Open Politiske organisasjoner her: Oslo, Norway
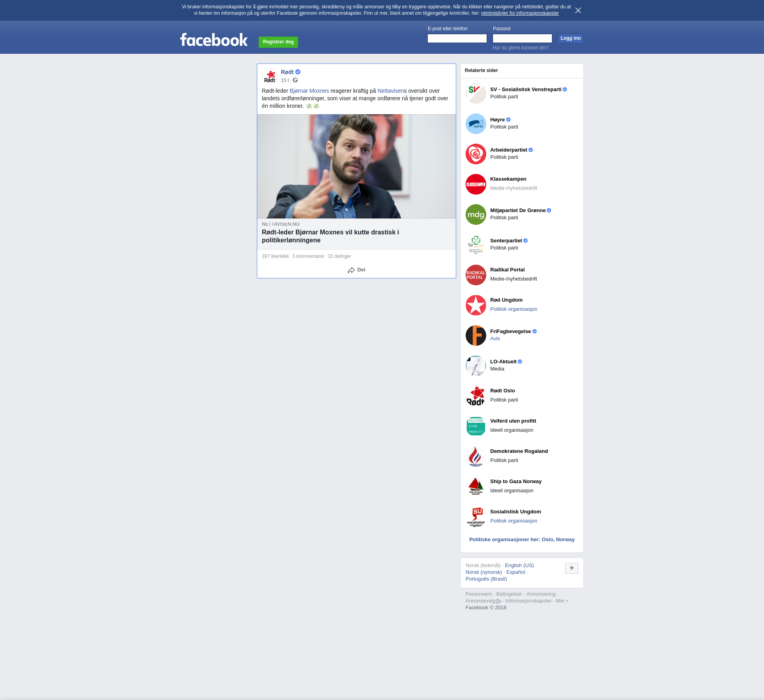This screenshot has height=700, width=764. [x=522, y=540]
